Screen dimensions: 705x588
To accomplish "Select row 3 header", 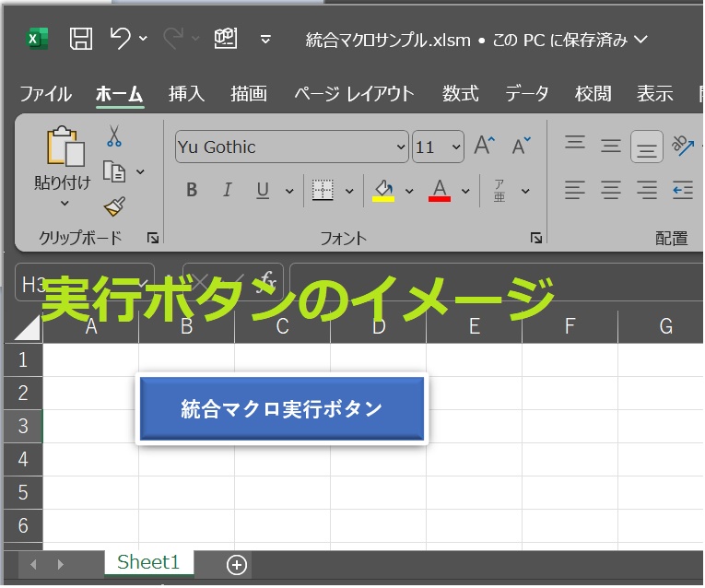I will 23,426.
